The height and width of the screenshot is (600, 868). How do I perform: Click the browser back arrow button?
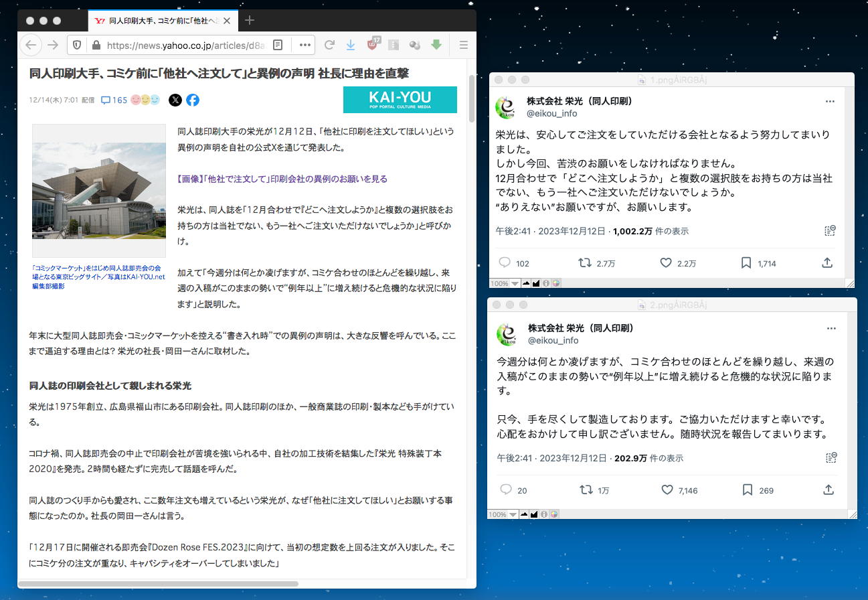click(x=31, y=45)
